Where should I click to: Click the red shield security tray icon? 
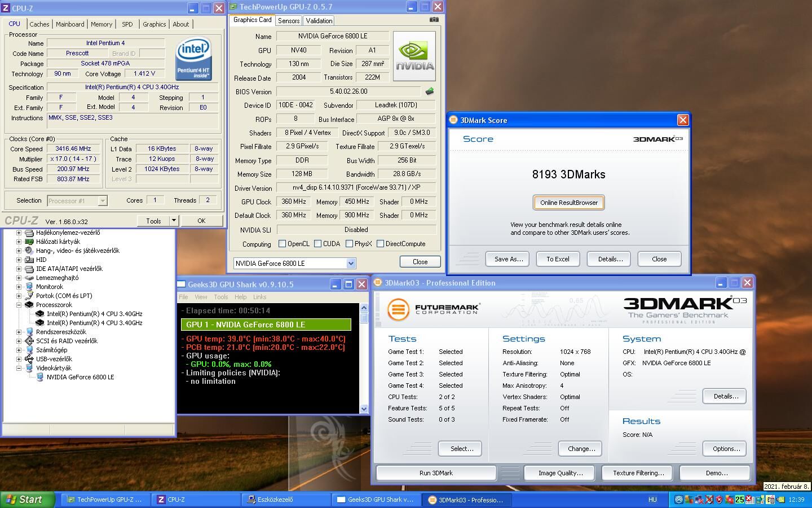point(719,500)
